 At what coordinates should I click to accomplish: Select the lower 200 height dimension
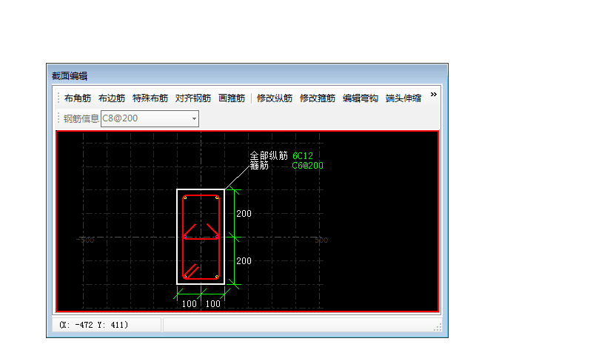click(244, 261)
